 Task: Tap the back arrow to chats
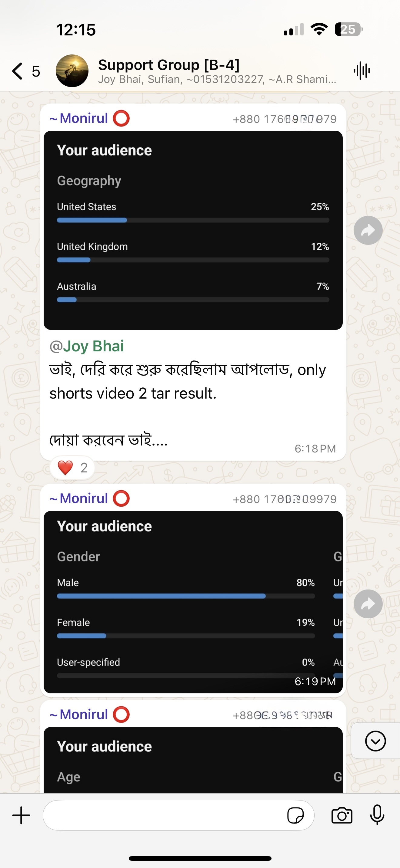point(18,71)
